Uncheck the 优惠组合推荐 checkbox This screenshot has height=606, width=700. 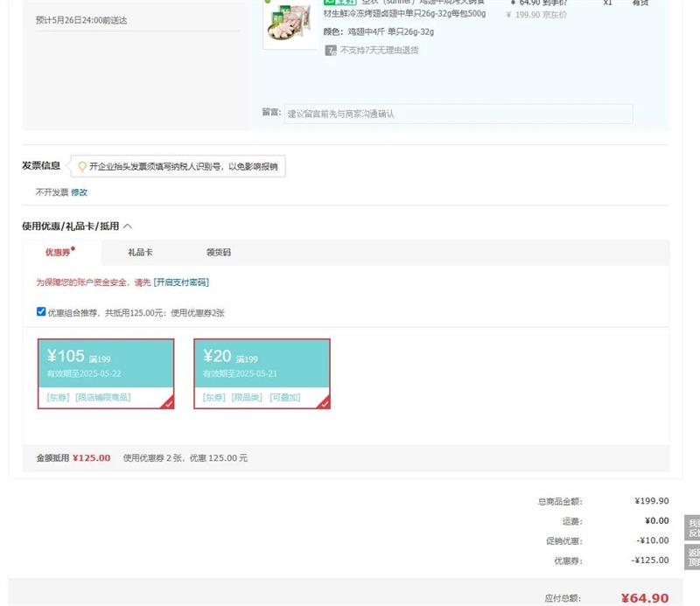(x=41, y=311)
